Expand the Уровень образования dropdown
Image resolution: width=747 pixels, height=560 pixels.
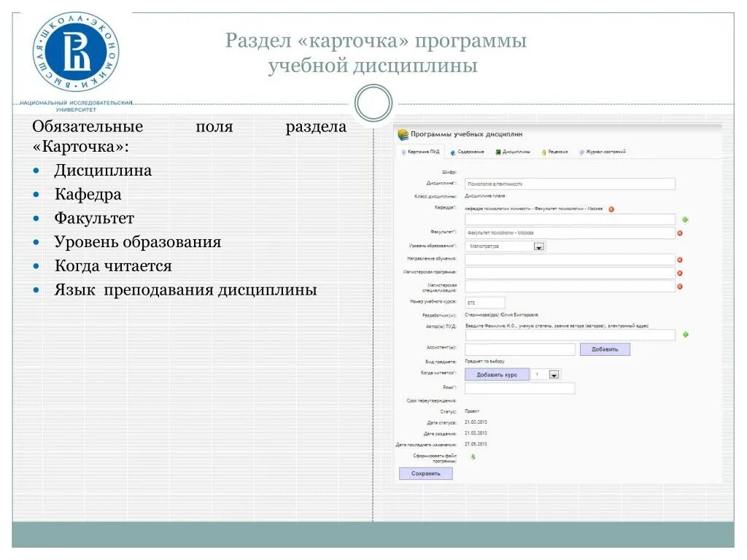click(x=538, y=246)
